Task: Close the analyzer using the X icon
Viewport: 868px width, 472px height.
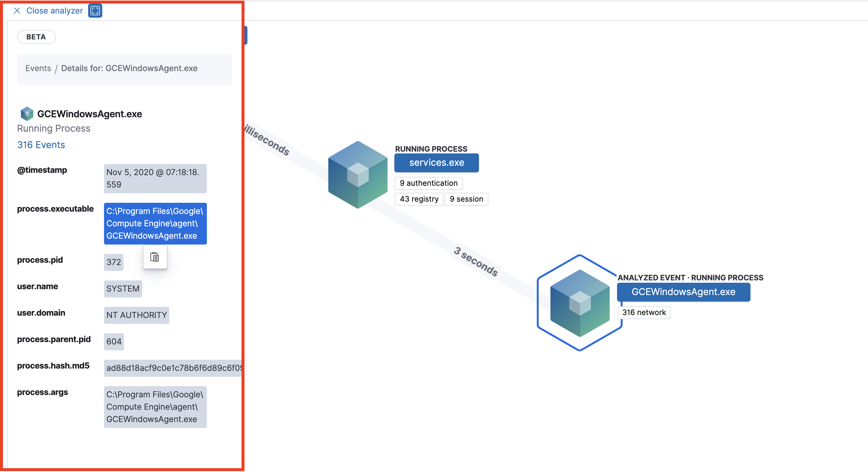Action: [16, 11]
